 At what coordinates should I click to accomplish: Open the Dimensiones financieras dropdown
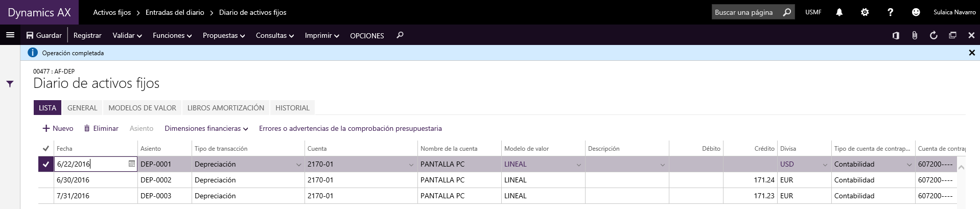[x=206, y=128]
